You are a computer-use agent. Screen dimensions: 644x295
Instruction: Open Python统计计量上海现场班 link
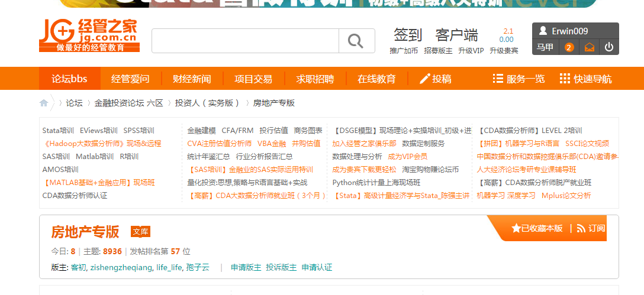(376, 183)
